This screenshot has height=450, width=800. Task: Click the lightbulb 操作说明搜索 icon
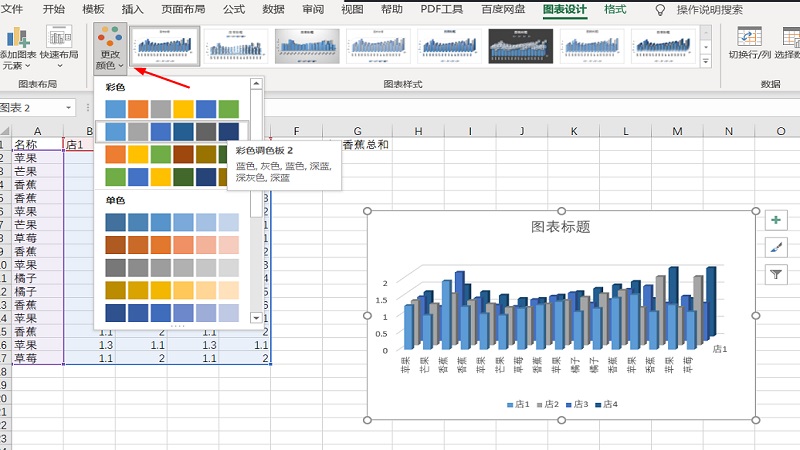click(660, 9)
